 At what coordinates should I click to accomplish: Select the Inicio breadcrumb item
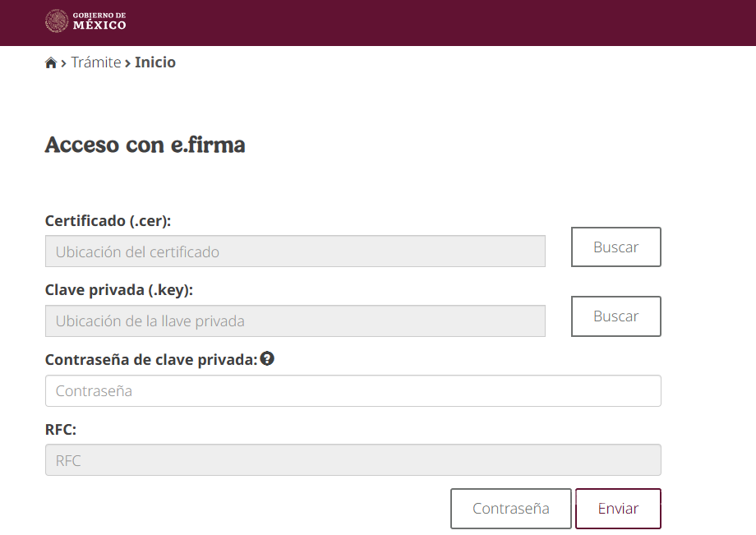tap(155, 62)
